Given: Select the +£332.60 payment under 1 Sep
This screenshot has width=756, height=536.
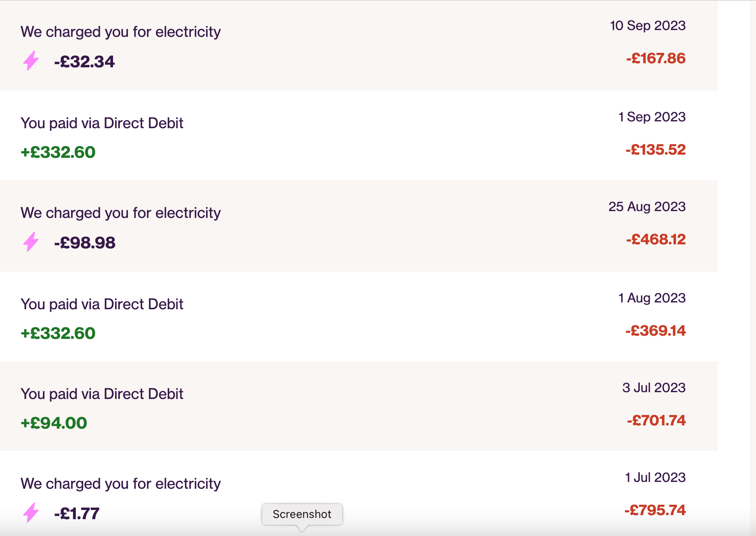Looking at the screenshot, I should pos(58,152).
